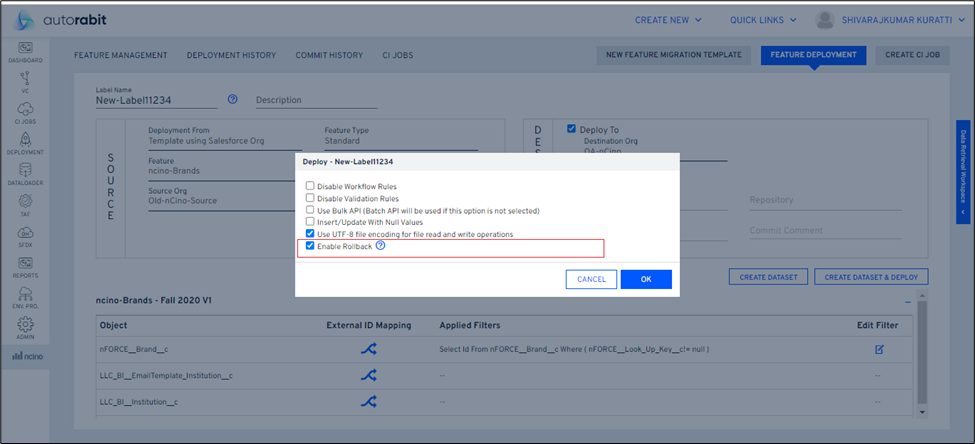The width and height of the screenshot is (975, 444).
Task: Switch to the Deployment History tab
Action: [x=231, y=55]
